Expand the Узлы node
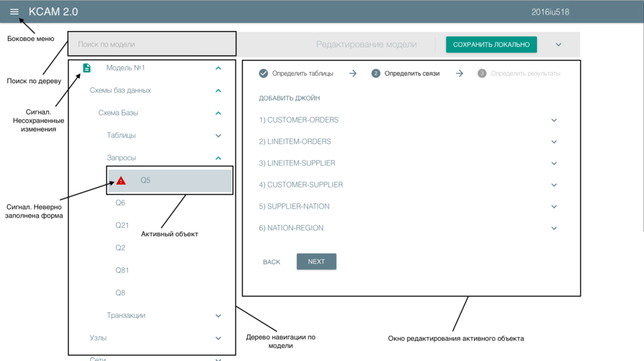644x361 pixels. click(x=218, y=339)
